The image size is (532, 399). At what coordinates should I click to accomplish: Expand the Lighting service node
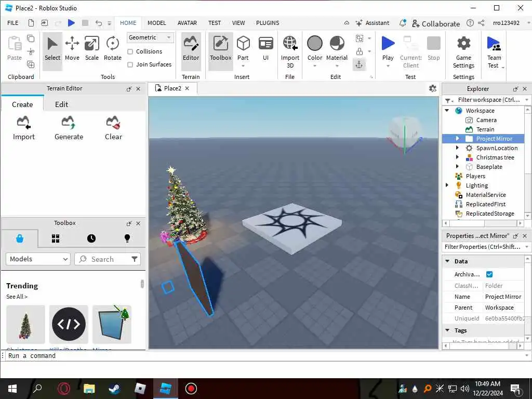(447, 185)
